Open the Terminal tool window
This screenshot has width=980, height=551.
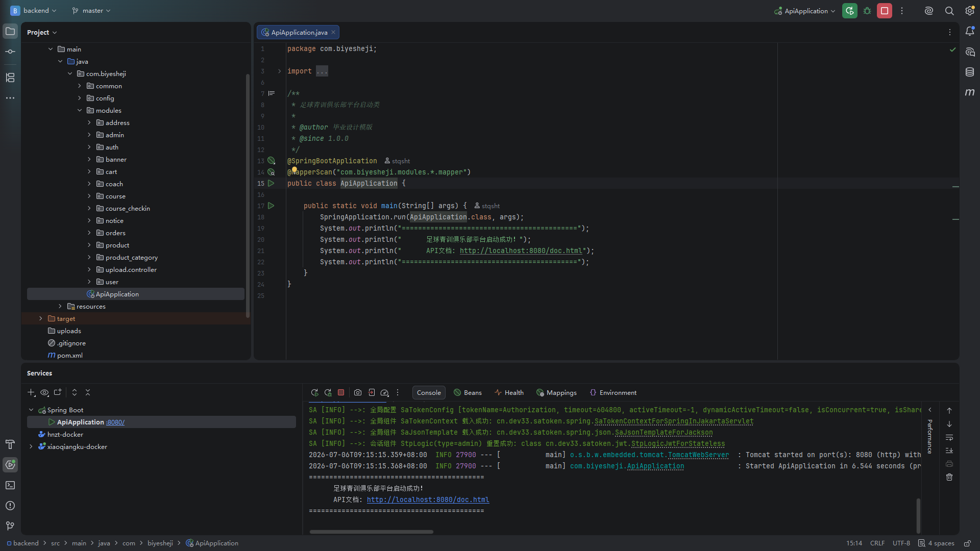(x=10, y=485)
